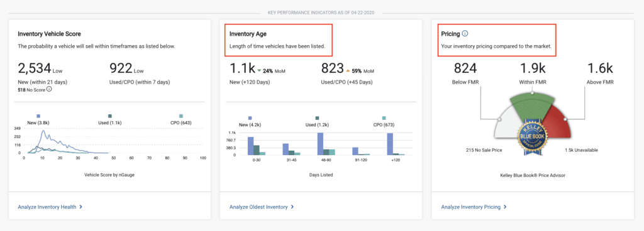Click the green Within FMR gauge segment
The image size is (644, 231).
[532, 107]
